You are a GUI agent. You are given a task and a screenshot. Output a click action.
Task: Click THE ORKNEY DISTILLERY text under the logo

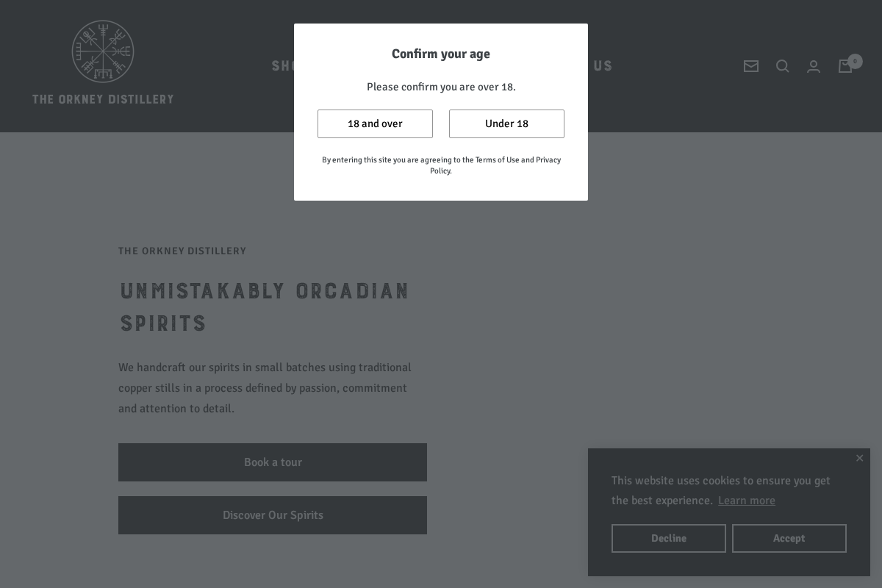(x=103, y=99)
